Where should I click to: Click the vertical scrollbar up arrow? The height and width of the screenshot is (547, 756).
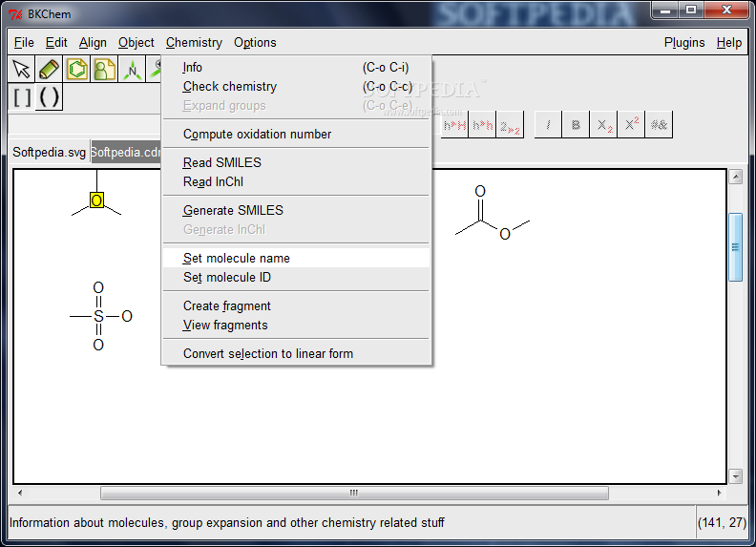pyautogui.click(x=735, y=177)
